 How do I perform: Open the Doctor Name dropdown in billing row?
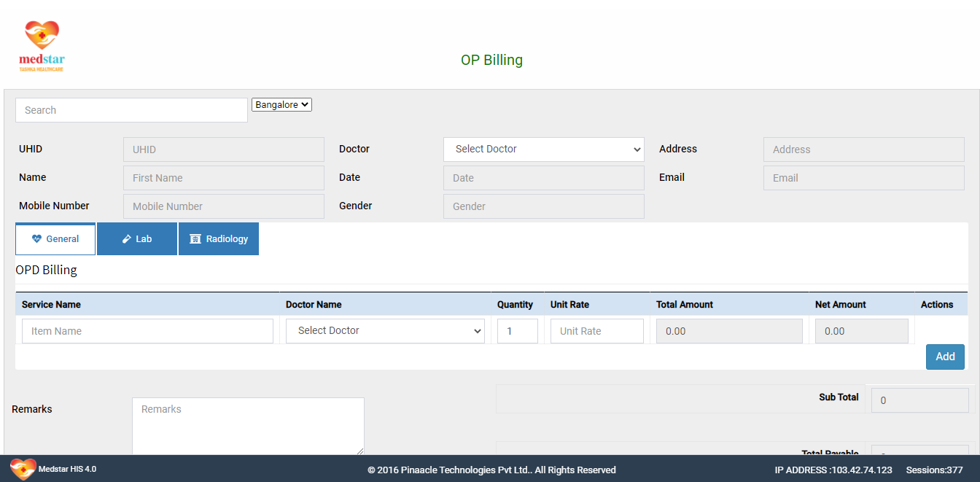click(x=385, y=331)
